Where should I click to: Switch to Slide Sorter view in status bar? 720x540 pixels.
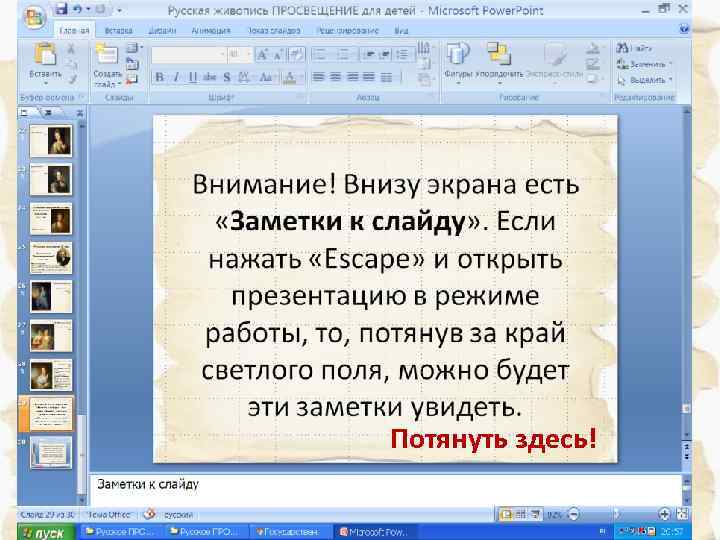521,515
